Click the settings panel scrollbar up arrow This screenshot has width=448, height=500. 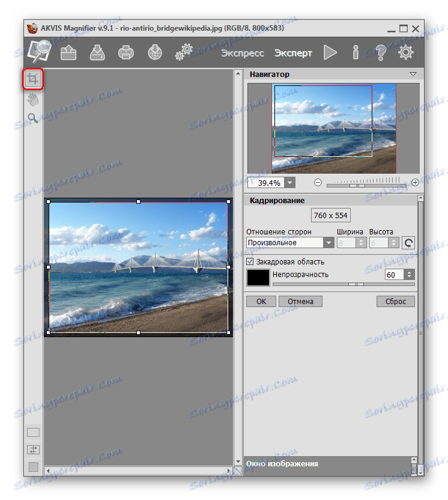(x=420, y=198)
